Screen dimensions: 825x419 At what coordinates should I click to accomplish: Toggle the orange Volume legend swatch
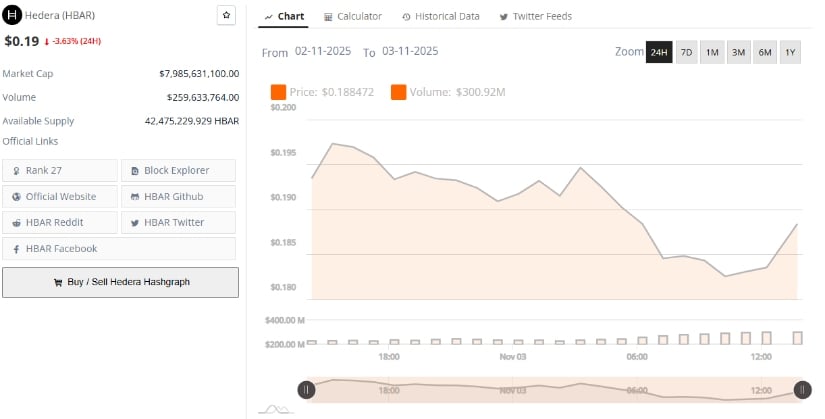pos(398,92)
